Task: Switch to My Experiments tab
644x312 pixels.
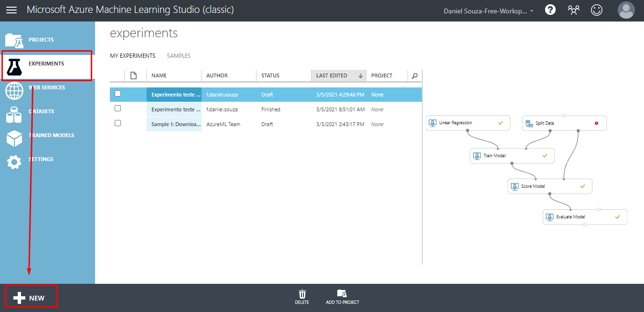Action: pos(133,56)
